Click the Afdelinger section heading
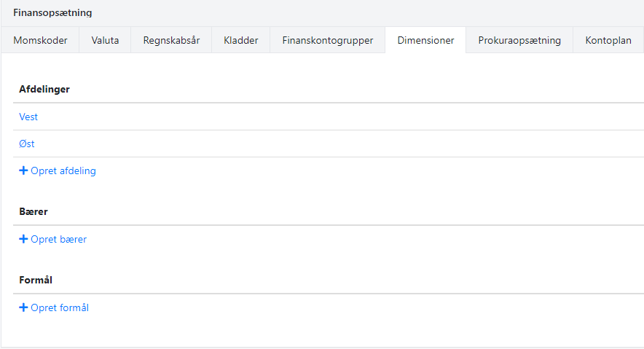This screenshot has width=644, height=349. (x=44, y=89)
